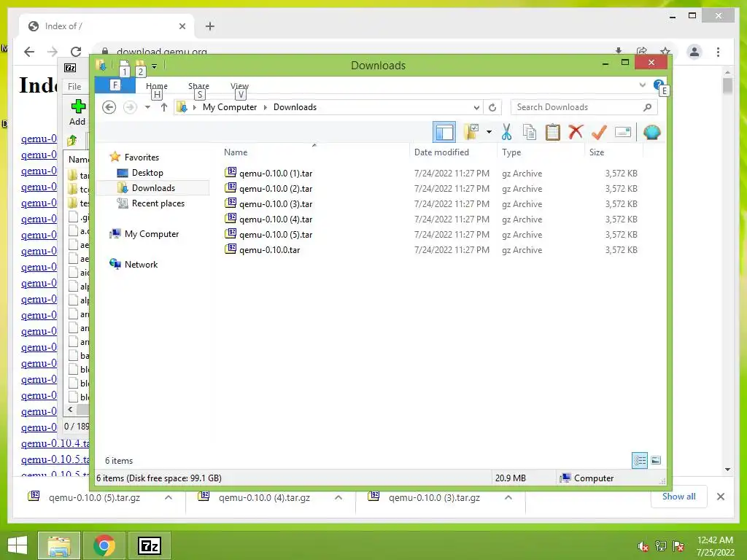The height and width of the screenshot is (560, 747).
Task: Select My Computer in navigation pane
Action: click(x=152, y=234)
